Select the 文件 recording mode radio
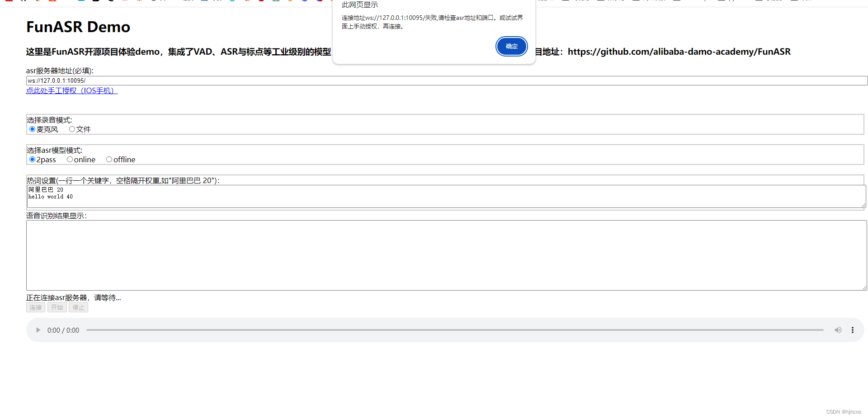This screenshot has height=419, width=868. coord(72,129)
